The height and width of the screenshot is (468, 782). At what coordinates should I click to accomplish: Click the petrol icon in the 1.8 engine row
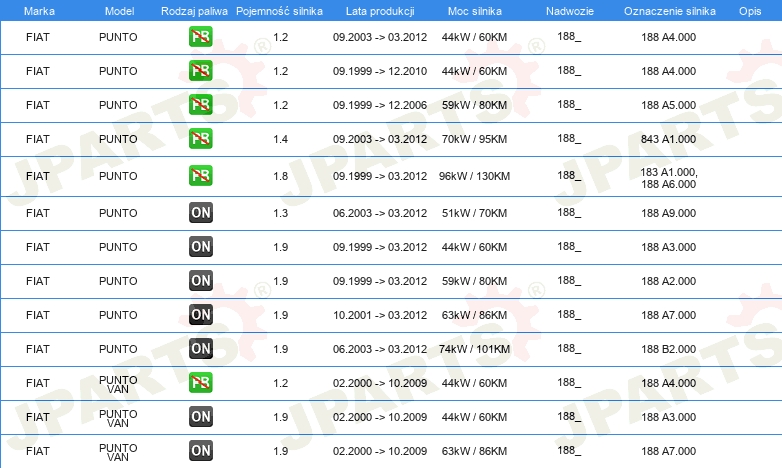pyautogui.click(x=200, y=176)
